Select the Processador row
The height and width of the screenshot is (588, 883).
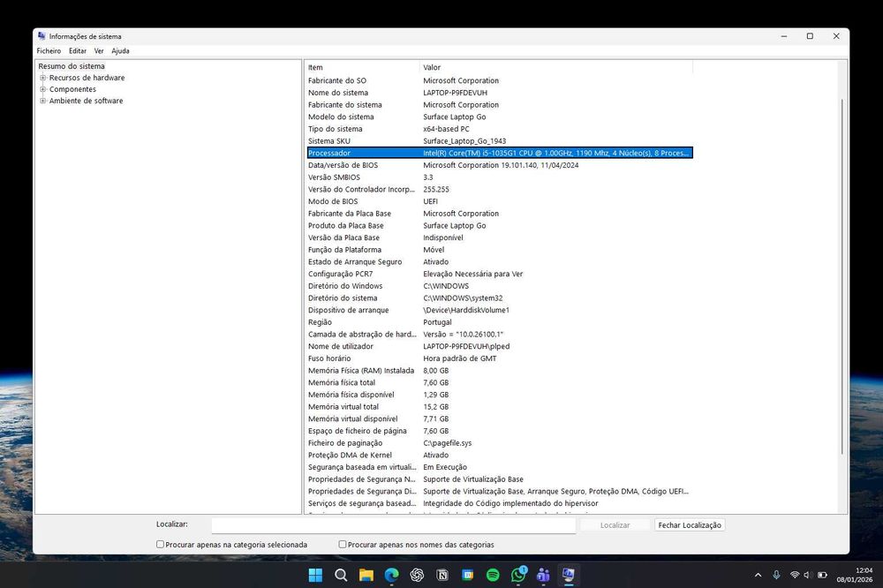500,153
